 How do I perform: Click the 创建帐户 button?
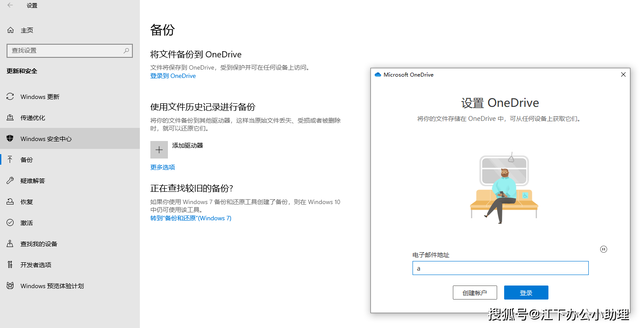point(475,293)
